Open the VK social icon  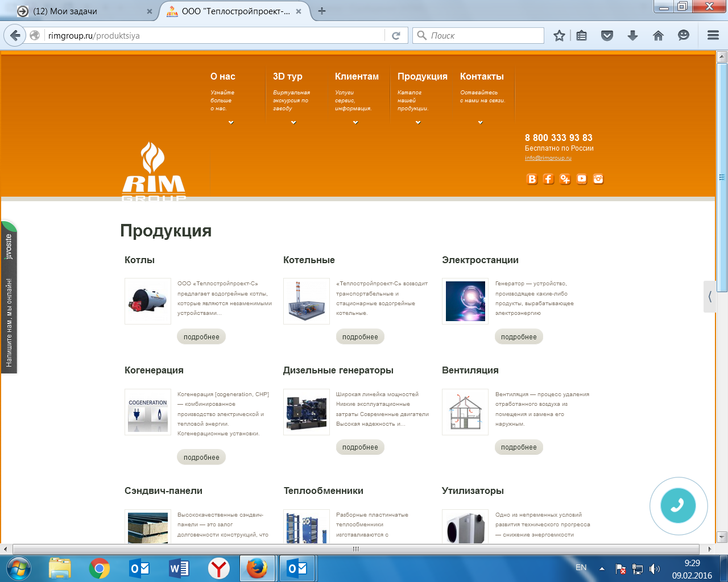532,179
